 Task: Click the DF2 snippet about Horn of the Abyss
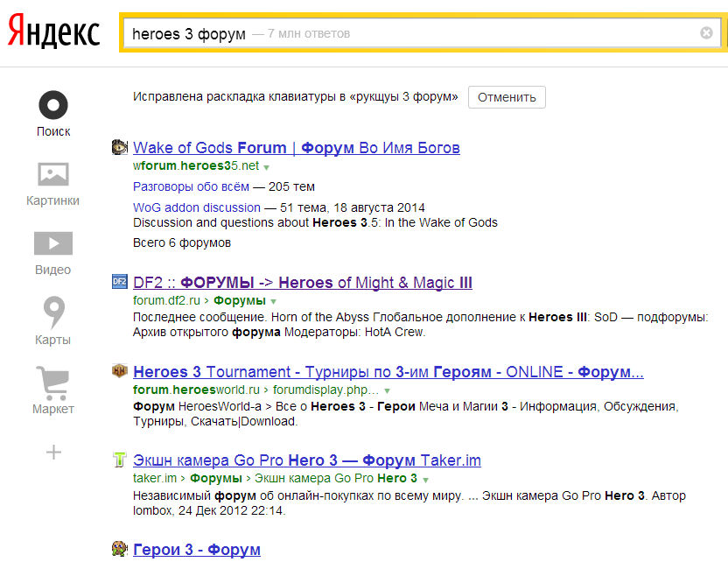click(x=421, y=325)
